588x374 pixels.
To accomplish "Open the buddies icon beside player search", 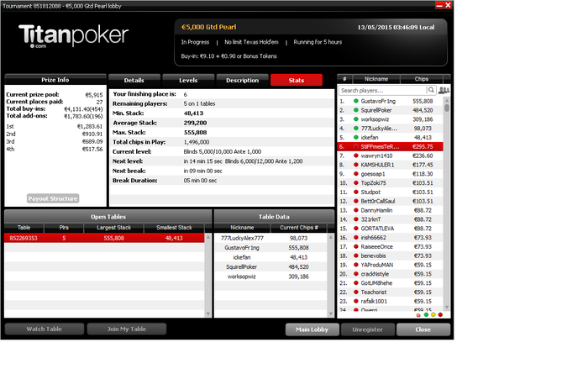I will pyautogui.click(x=444, y=91).
